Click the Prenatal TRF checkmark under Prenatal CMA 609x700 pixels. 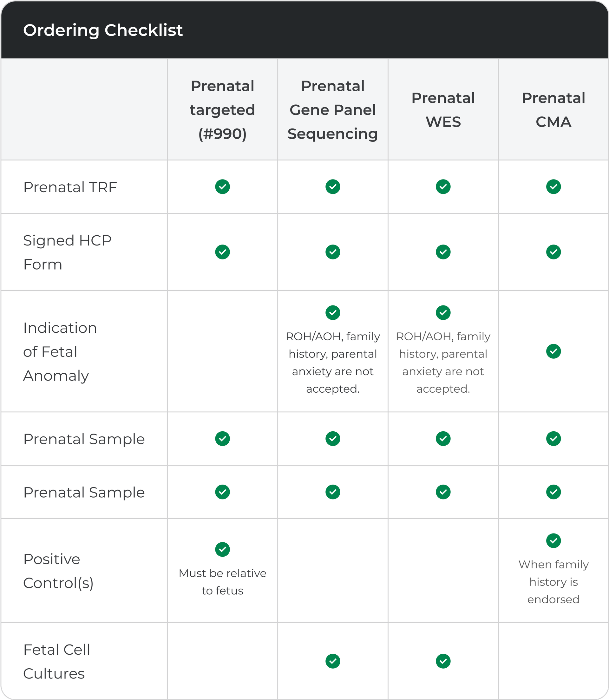(553, 186)
